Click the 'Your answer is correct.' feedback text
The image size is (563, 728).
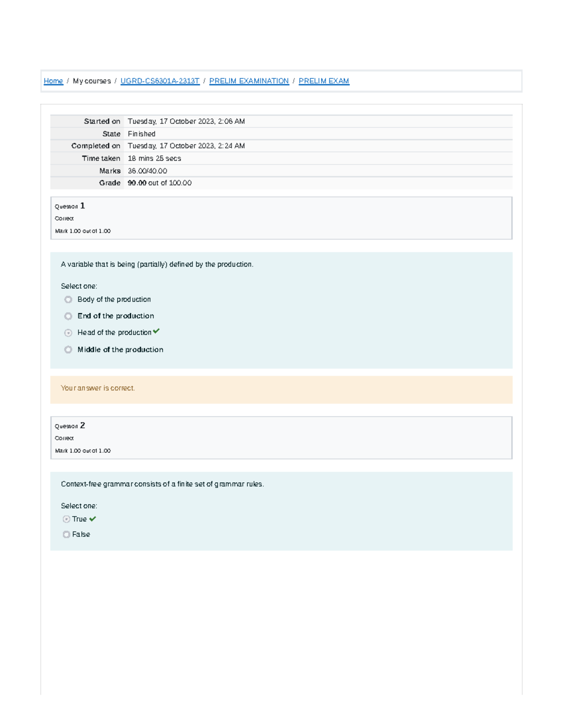point(98,388)
